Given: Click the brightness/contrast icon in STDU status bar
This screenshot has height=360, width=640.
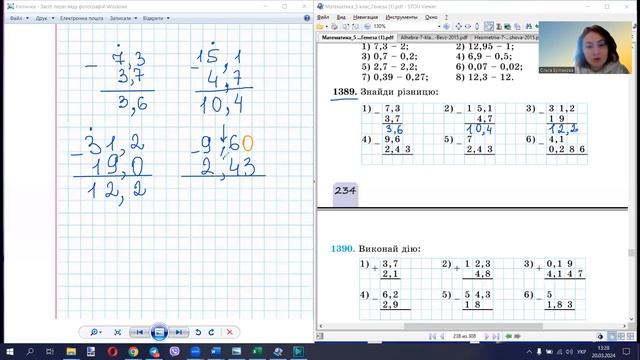Looking at the screenshot, I should tap(600, 336).
